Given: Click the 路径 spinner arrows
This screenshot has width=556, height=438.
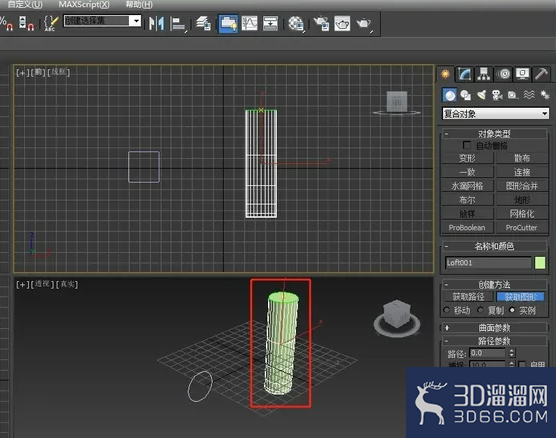Looking at the screenshot, I should click(511, 353).
